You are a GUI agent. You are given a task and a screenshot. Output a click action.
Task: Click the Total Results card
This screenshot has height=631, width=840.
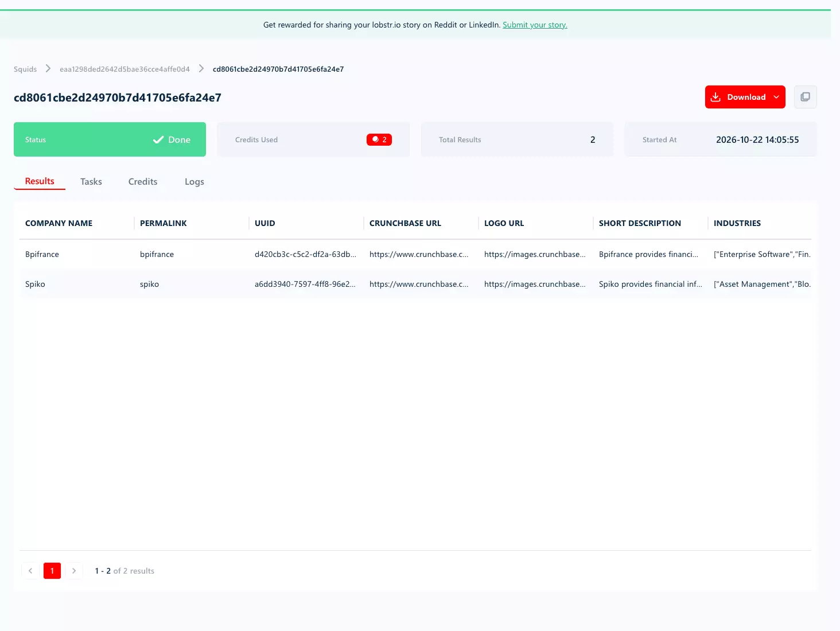click(x=517, y=139)
